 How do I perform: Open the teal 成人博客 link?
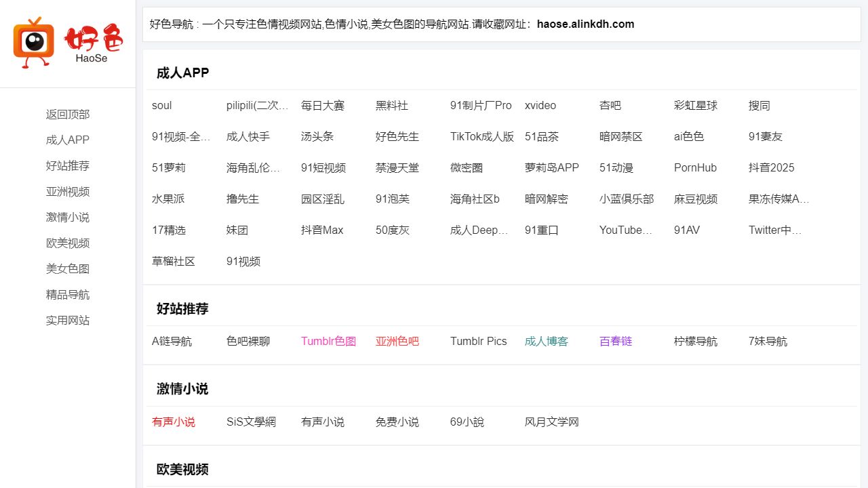pos(547,342)
